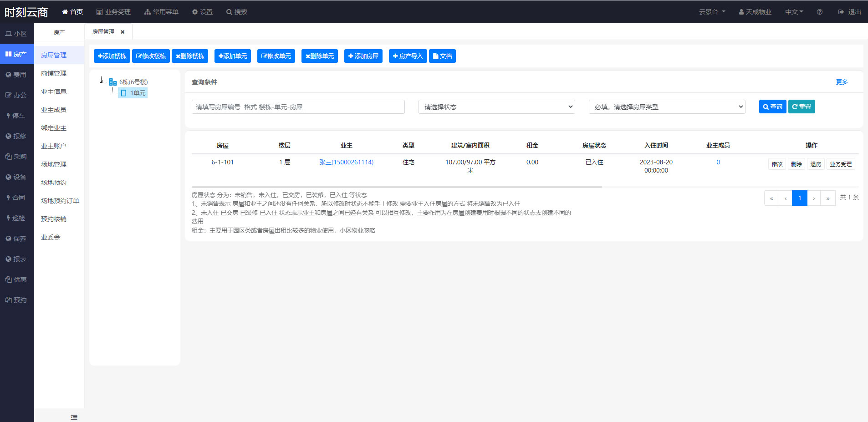Click the 重置 reset button
The height and width of the screenshot is (422, 868).
tap(802, 107)
